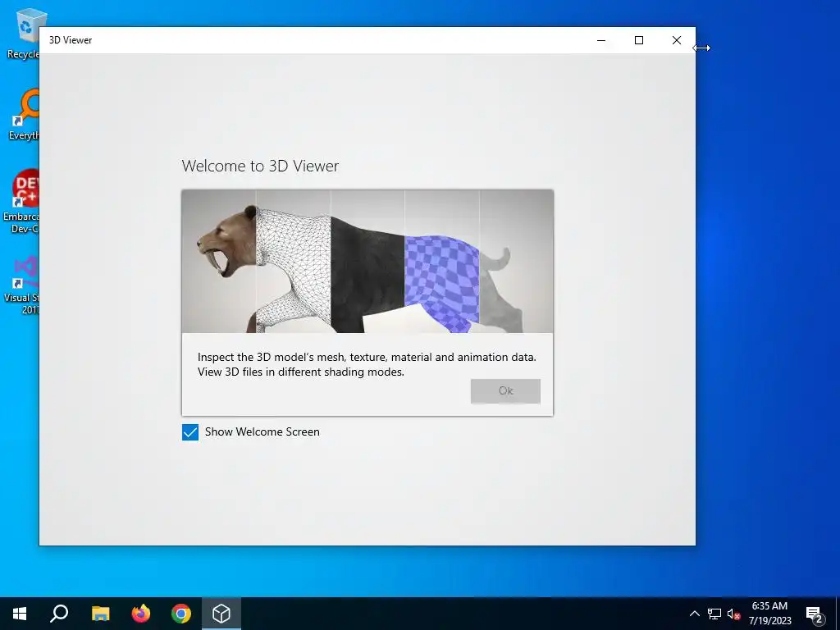Minimize the 3D Viewer window

(x=601, y=40)
